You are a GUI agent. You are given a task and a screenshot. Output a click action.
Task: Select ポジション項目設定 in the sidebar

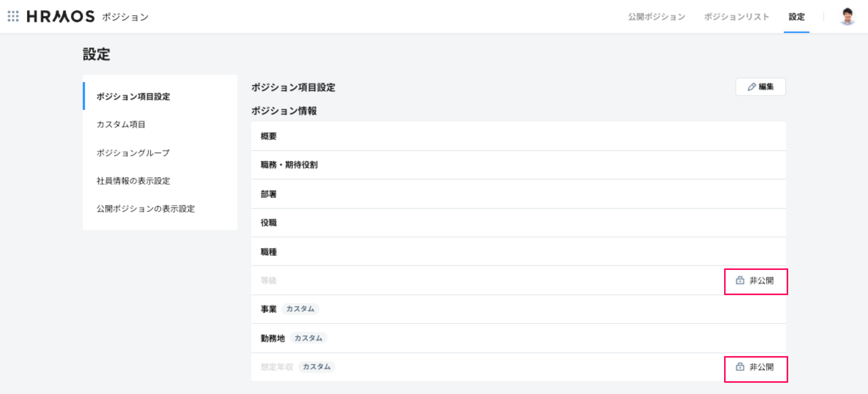coord(133,97)
